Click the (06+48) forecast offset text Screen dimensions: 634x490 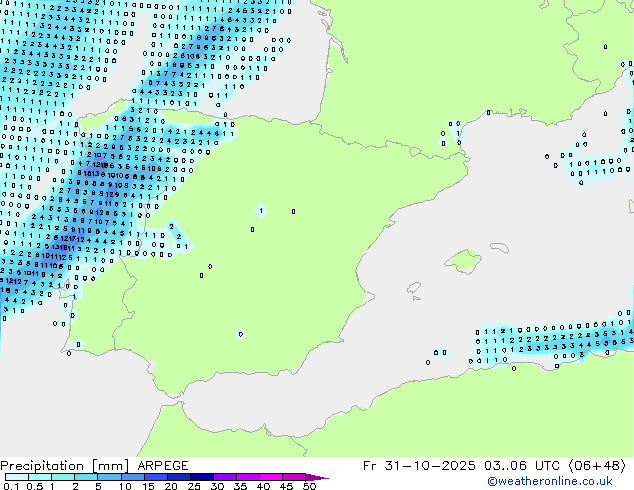click(598, 466)
